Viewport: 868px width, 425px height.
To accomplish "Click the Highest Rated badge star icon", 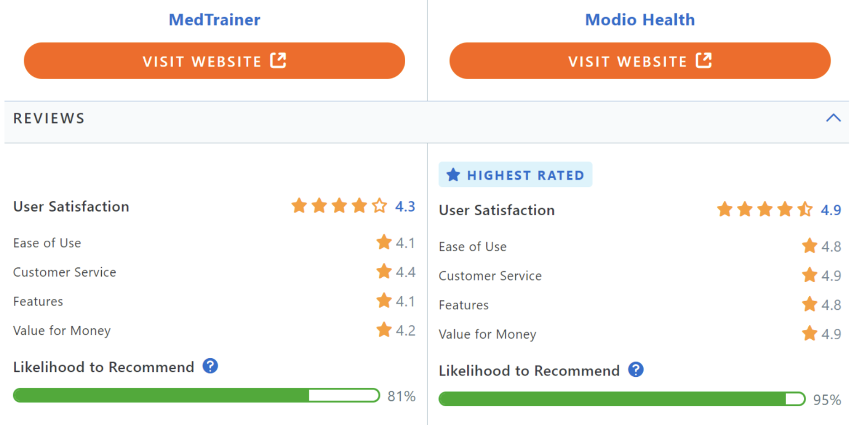I will click(453, 175).
